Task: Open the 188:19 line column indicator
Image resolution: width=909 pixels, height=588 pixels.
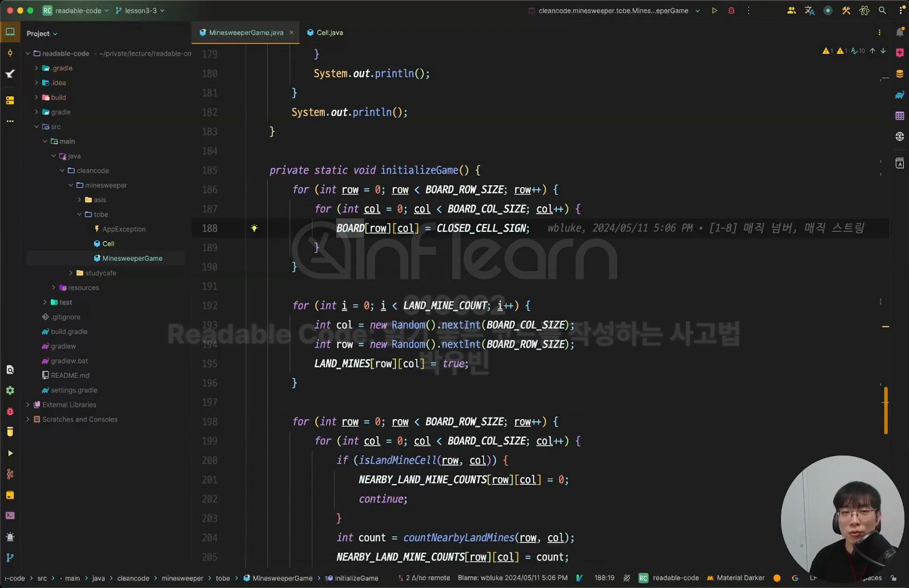Action: (604, 578)
